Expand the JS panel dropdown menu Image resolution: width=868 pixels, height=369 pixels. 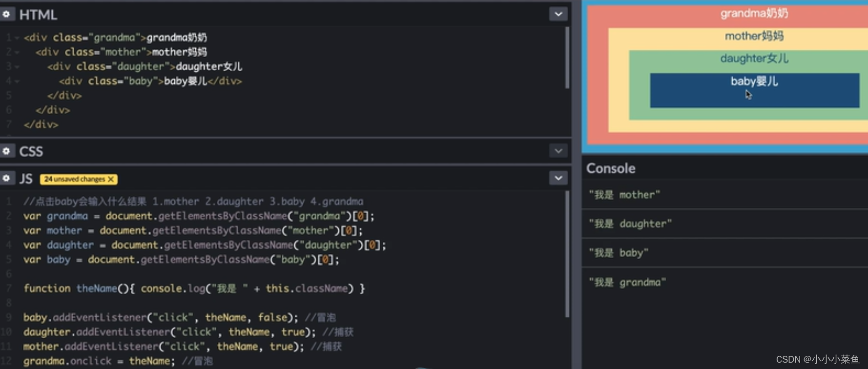point(558,178)
